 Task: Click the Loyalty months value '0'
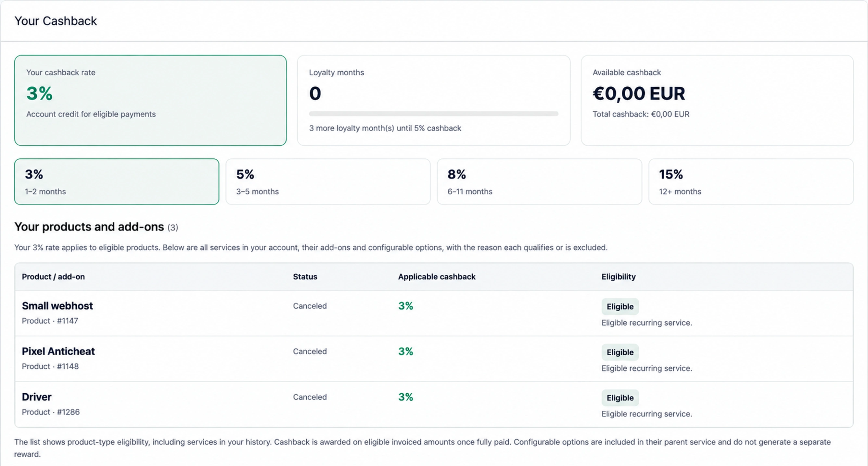(315, 93)
